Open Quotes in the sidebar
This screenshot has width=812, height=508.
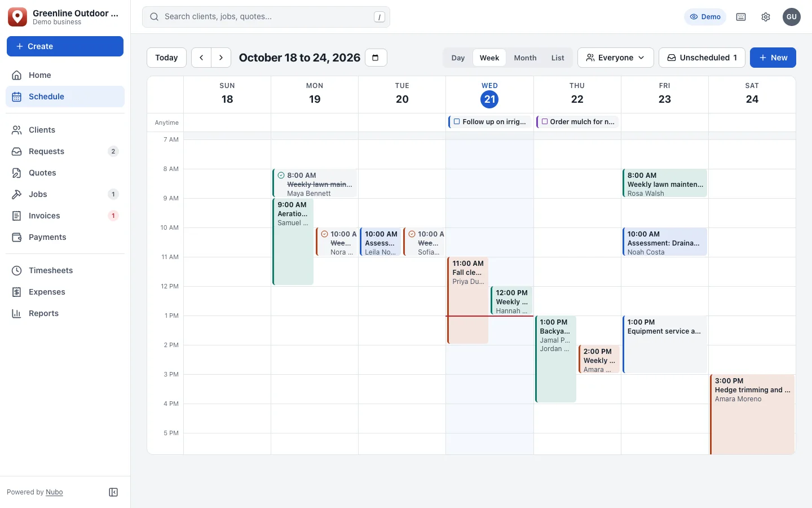(x=65, y=173)
